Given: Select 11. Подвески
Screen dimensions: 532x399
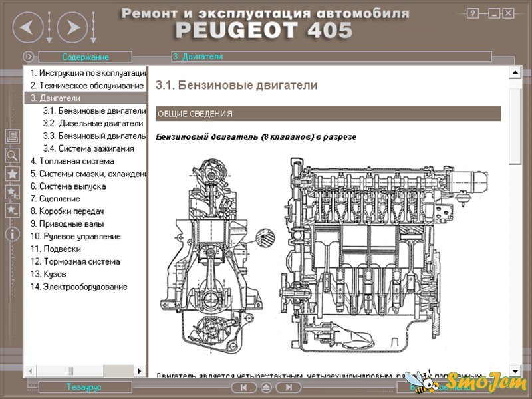Looking at the screenshot, I should 56,249.
